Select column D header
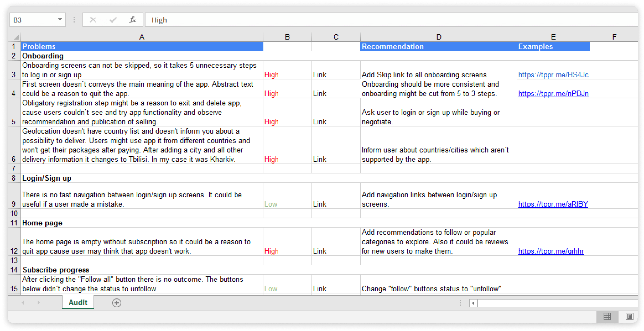The height and width of the screenshot is (331, 644). [x=439, y=37]
